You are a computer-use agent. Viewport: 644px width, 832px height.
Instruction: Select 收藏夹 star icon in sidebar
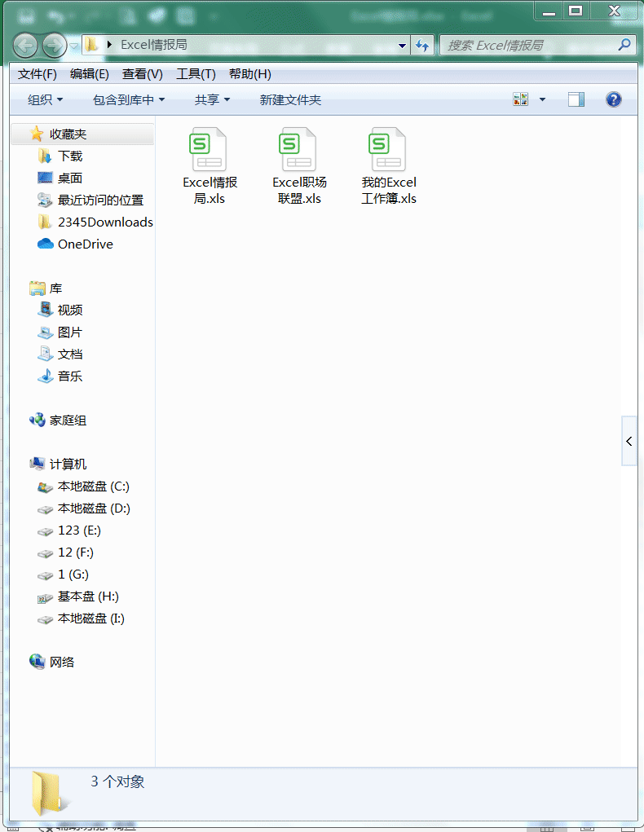(x=37, y=134)
